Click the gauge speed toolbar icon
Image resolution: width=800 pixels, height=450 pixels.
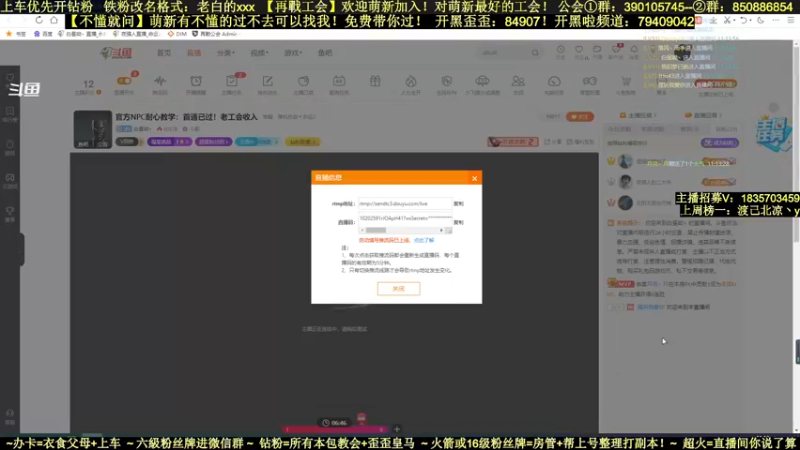coord(554,81)
